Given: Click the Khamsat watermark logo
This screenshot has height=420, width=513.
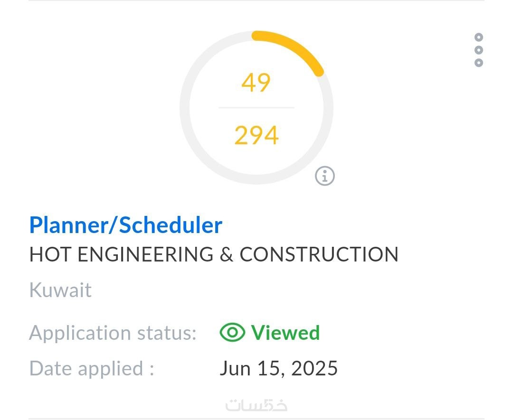Looking at the screenshot, I should point(256,405).
